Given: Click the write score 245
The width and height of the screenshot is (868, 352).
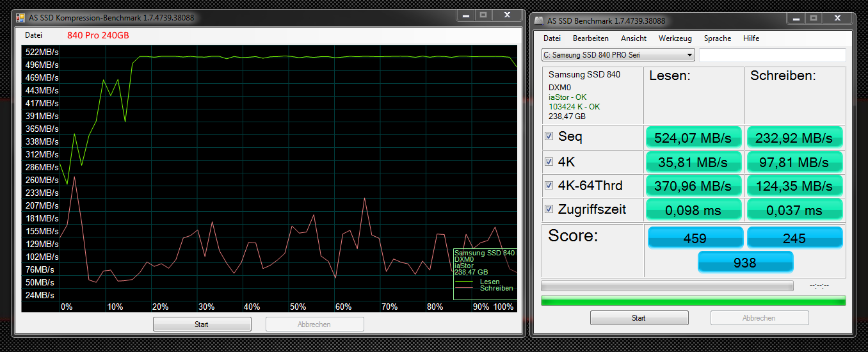Looking at the screenshot, I should point(794,238).
